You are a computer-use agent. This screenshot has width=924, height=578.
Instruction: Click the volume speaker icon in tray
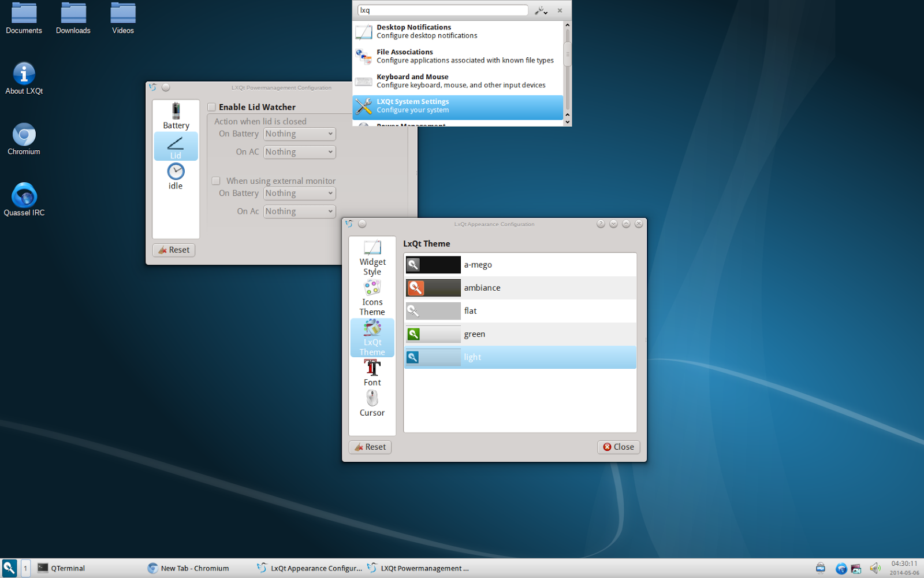(x=875, y=568)
